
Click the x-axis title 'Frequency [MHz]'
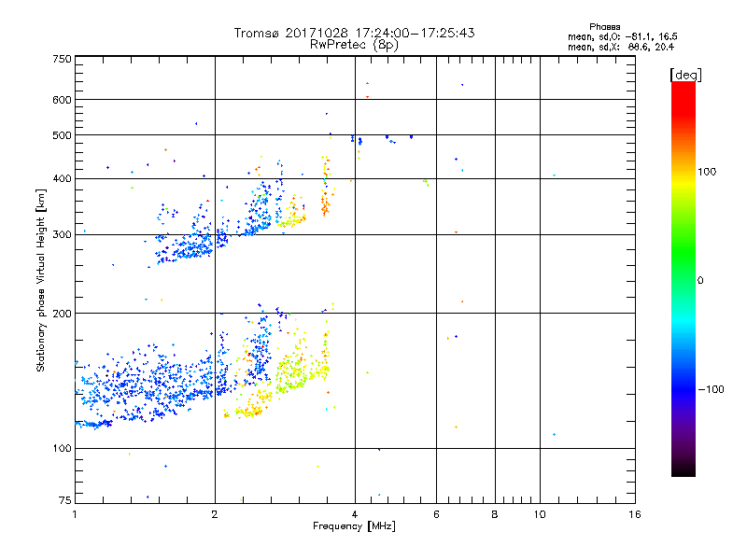(x=354, y=526)
